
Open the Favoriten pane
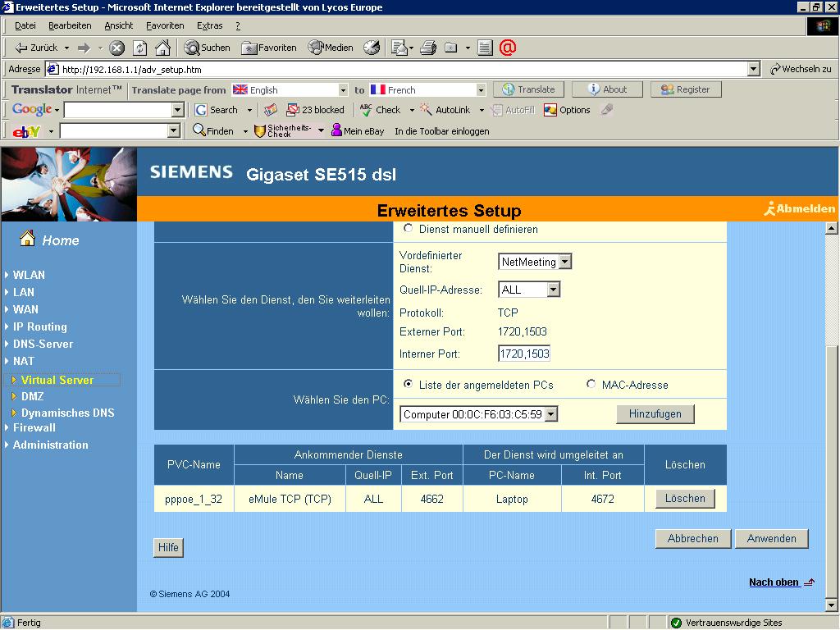pyautogui.click(x=269, y=48)
